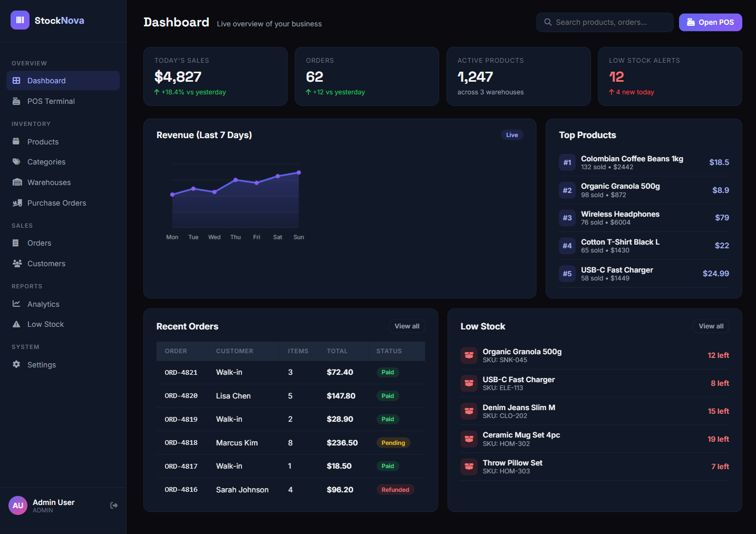756x534 pixels.
Task: Click View all in Recent Orders
Action: [x=407, y=326]
